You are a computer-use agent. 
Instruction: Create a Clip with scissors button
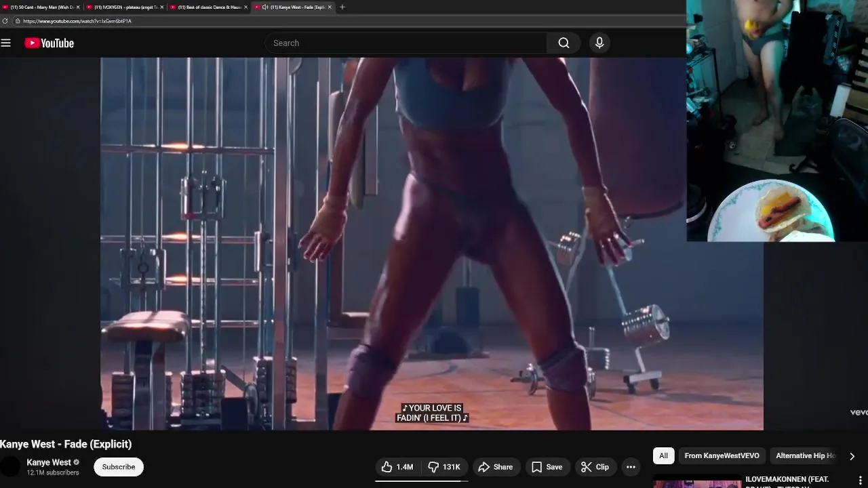(595, 467)
